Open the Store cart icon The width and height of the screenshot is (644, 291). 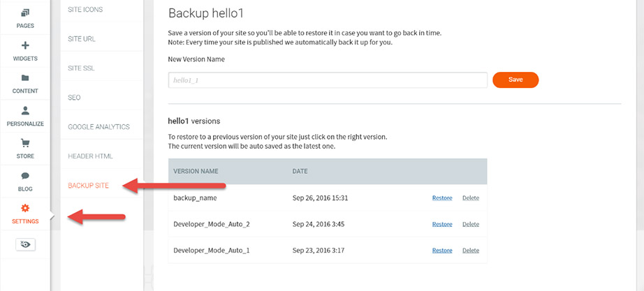[25, 143]
